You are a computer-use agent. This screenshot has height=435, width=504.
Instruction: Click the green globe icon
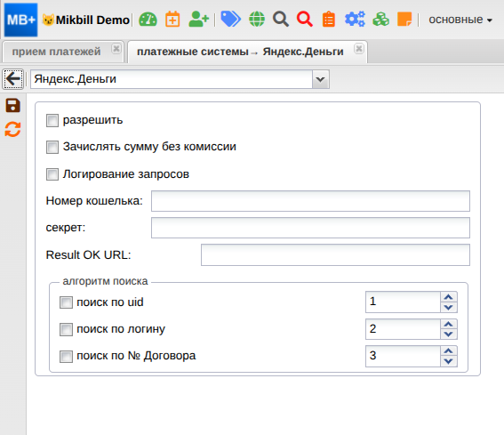257,20
